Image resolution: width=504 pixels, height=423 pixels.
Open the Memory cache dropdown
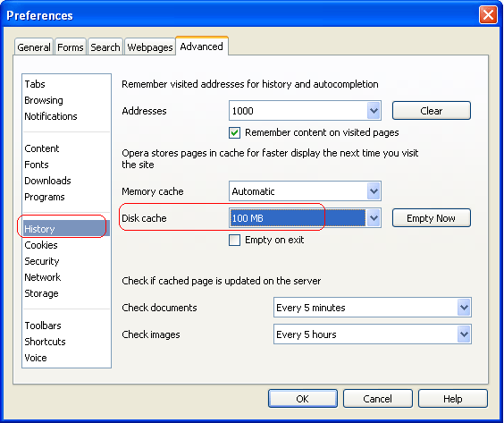point(305,191)
